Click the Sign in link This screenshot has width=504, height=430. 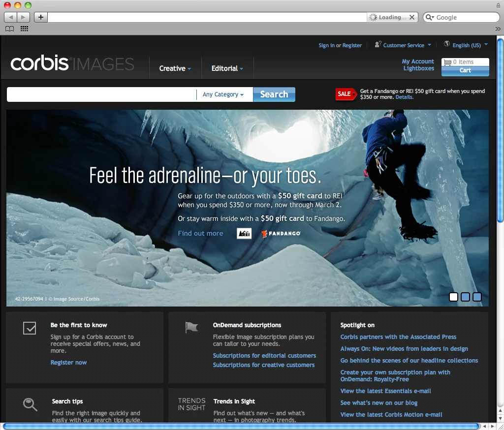coord(327,45)
